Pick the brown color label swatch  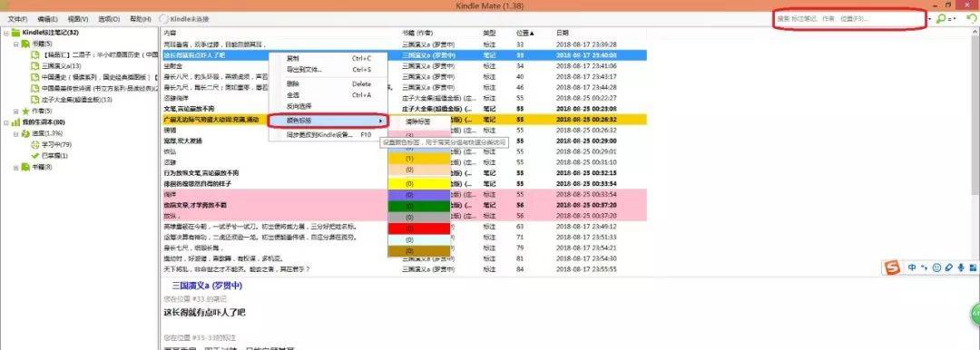point(418,251)
